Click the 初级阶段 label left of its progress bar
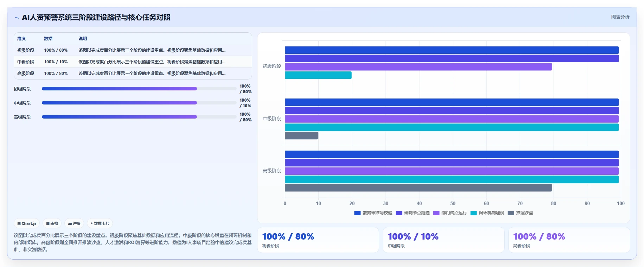 [22, 89]
